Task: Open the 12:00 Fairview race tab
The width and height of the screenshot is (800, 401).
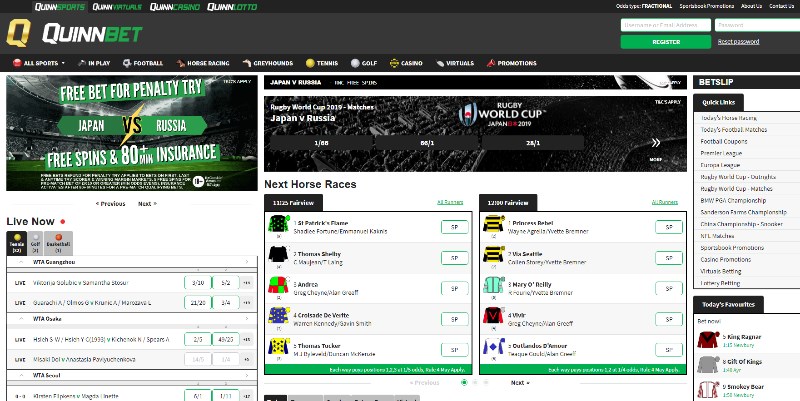Action: [508, 203]
